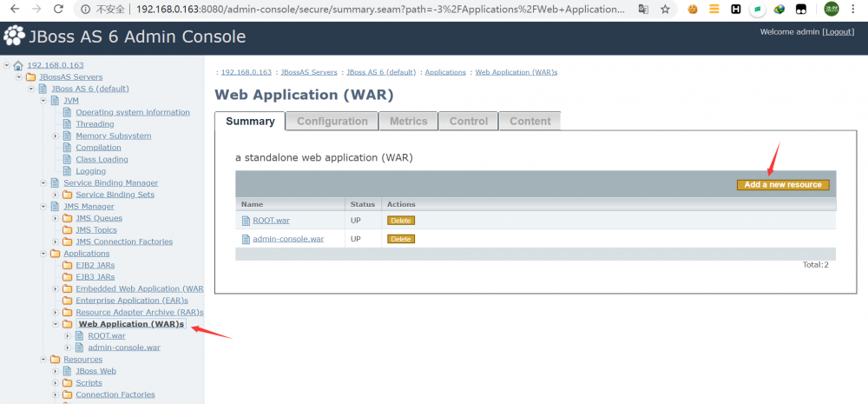868x404 pixels.
Task: Click the Add a new resource button
Action: (x=783, y=184)
